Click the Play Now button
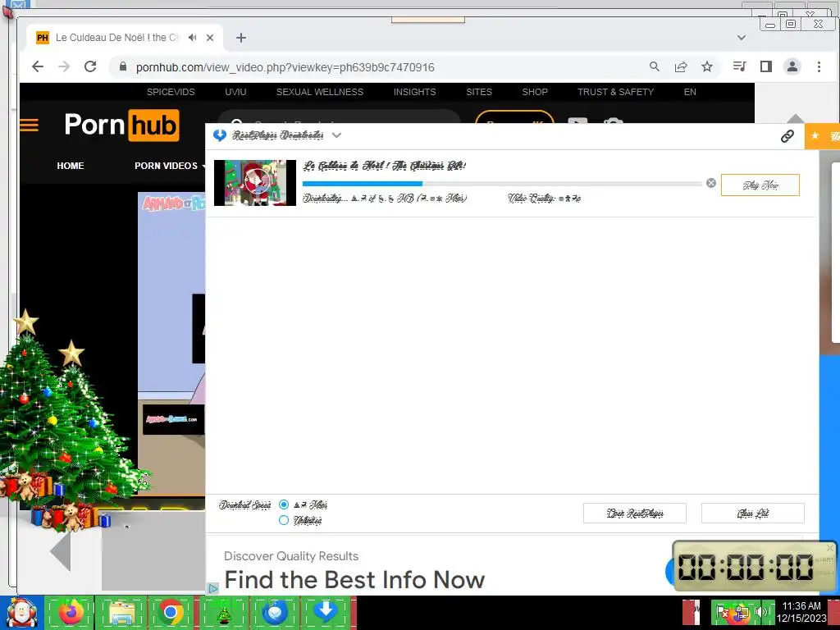The width and height of the screenshot is (840, 630). click(760, 185)
